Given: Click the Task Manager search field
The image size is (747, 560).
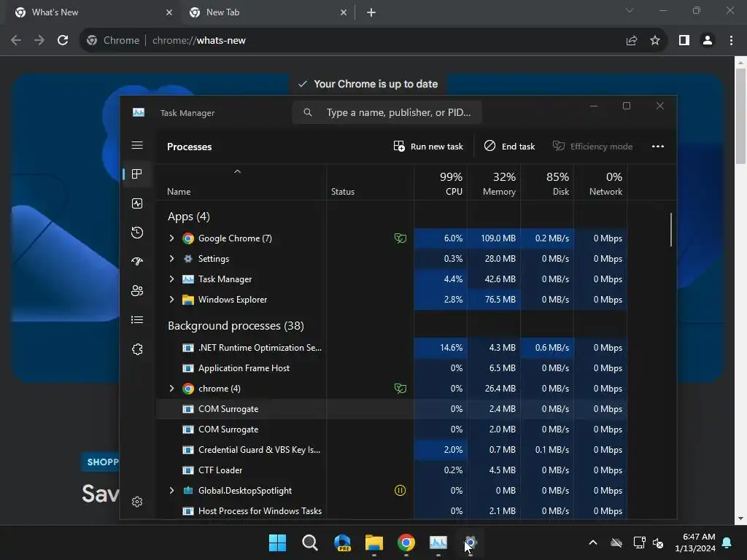Looking at the screenshot, I should pos(387,112).
